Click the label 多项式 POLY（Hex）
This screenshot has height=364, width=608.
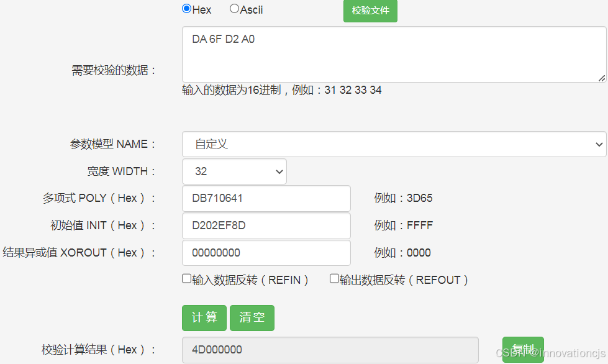click(99, 198)
